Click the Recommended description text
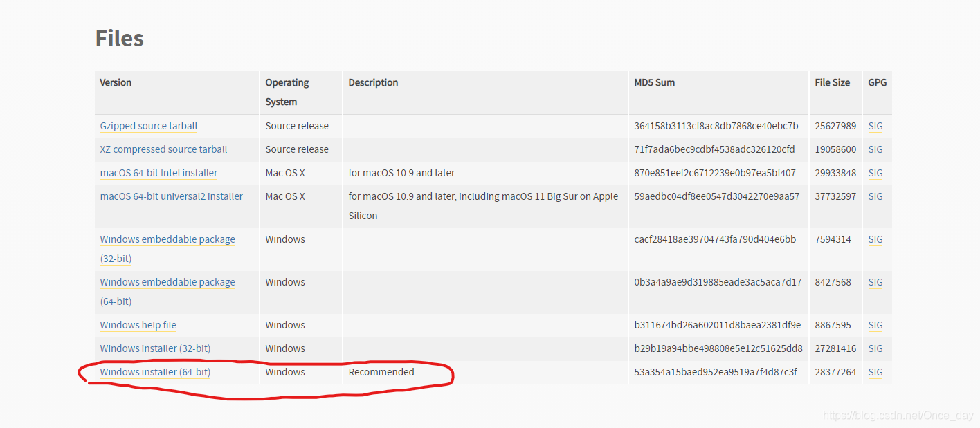980x428 pixels. point(381,372)
